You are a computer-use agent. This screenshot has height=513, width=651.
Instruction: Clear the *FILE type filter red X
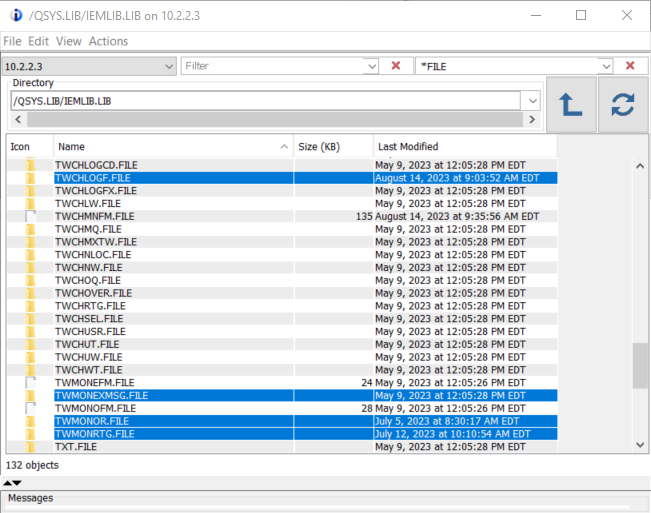pos(630,66)
